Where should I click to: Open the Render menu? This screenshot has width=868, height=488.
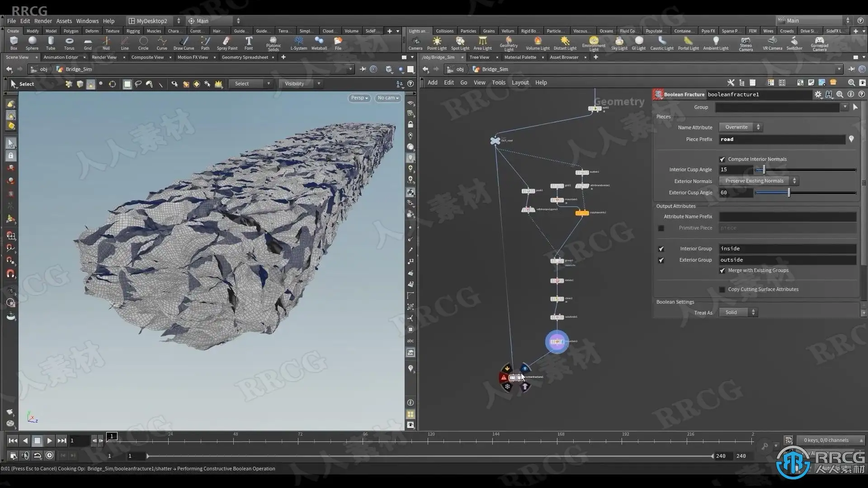(x=43, y=21)
